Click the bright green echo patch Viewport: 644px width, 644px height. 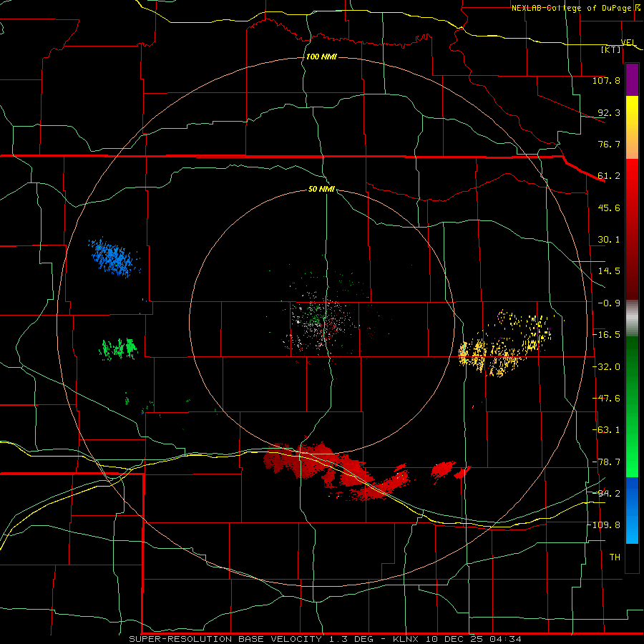point(118,349)
